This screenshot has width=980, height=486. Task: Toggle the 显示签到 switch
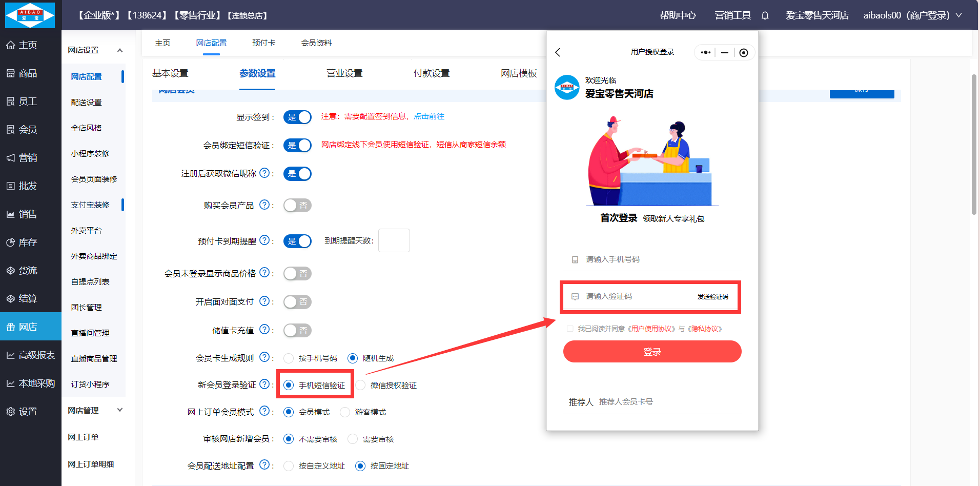pos(297,117)
